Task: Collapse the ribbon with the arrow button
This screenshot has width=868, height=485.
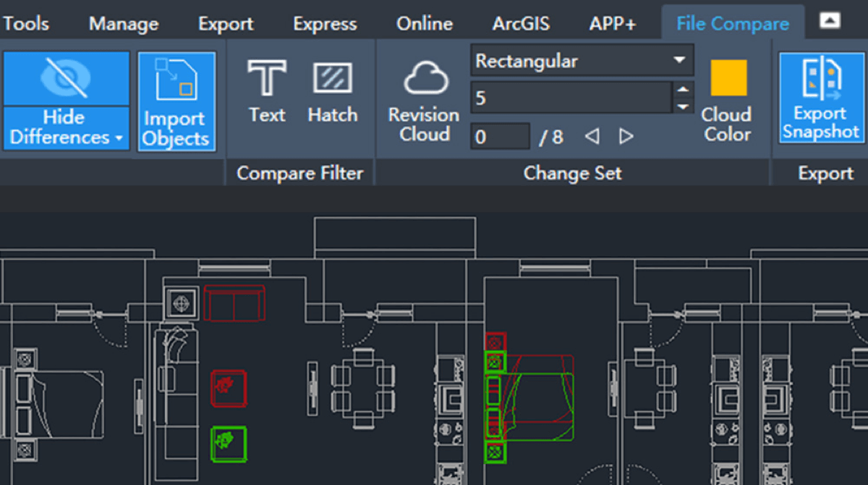Action: [x=830, y=21]
